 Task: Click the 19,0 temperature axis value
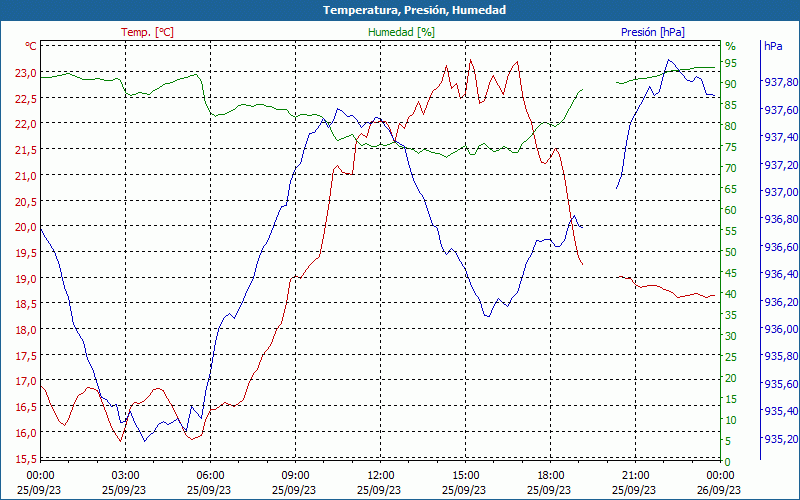click(x=26, y=279)
